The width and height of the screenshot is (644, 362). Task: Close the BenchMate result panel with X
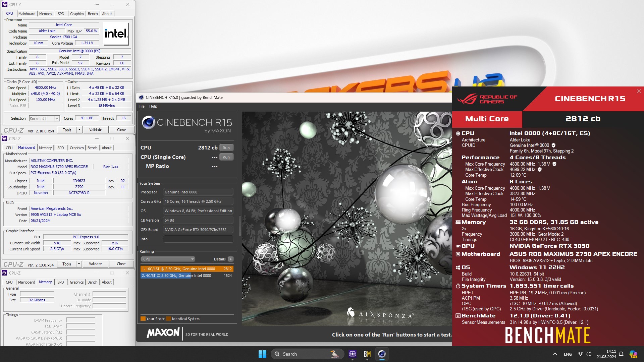click(639, 91)
